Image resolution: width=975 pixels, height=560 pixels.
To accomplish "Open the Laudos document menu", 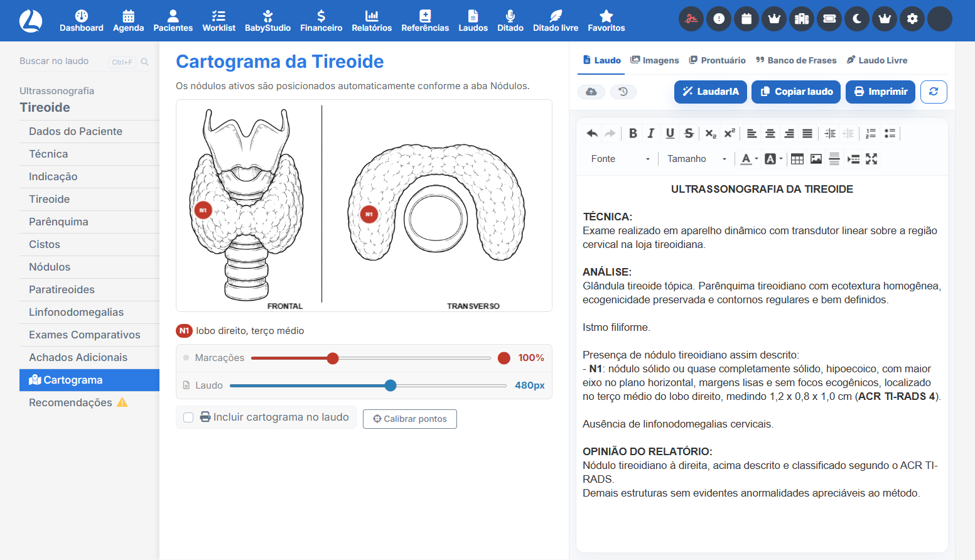I will (473, 21).
